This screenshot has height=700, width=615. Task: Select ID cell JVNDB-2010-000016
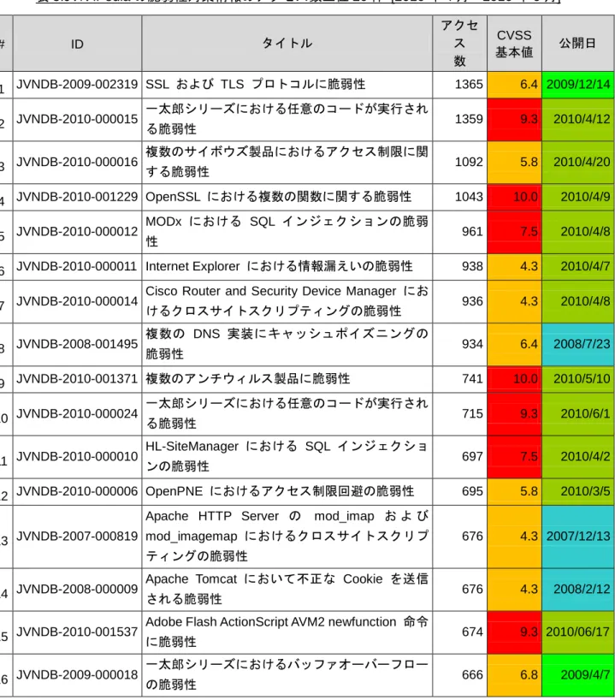click(x=77, y=162)
